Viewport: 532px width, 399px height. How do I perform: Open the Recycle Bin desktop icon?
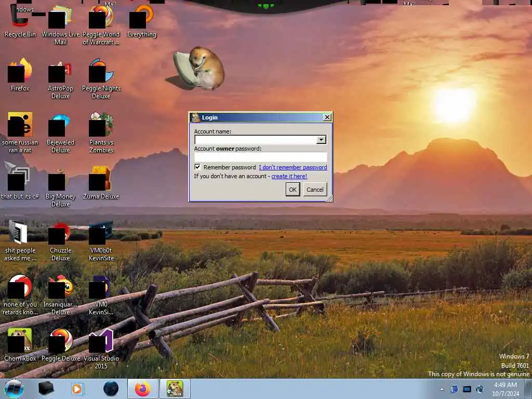coord(20,21)
